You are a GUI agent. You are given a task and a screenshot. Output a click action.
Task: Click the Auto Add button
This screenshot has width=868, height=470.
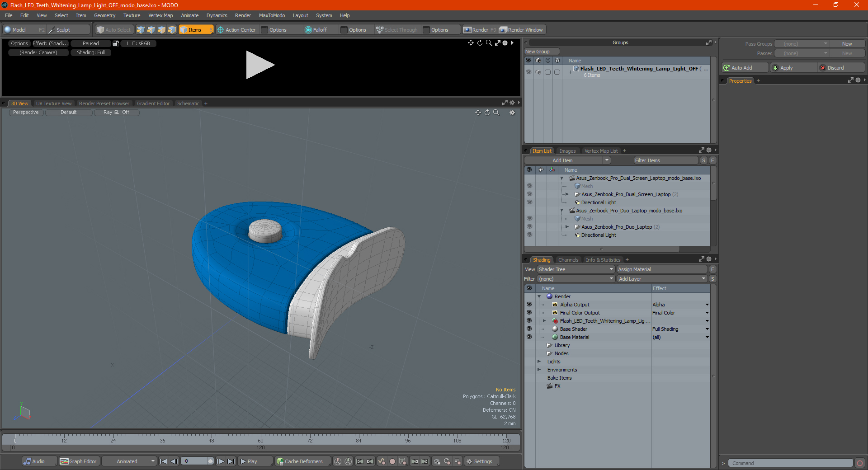(x=745, y=68)
